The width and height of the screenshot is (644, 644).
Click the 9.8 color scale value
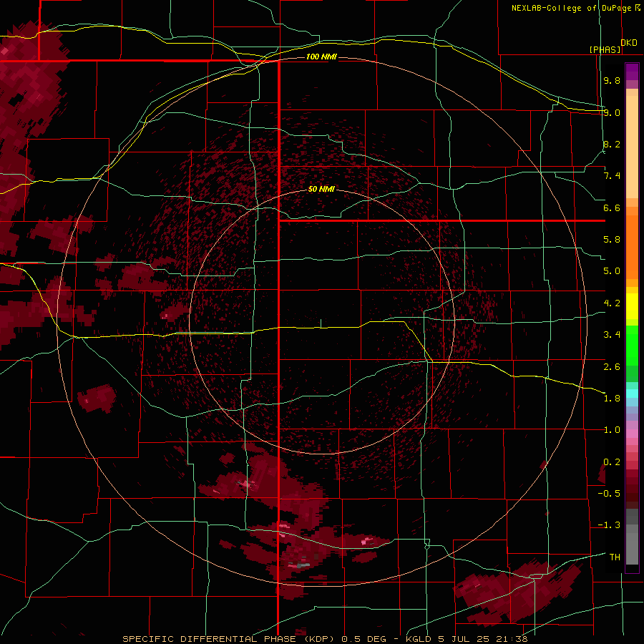(x=612, y=80)
